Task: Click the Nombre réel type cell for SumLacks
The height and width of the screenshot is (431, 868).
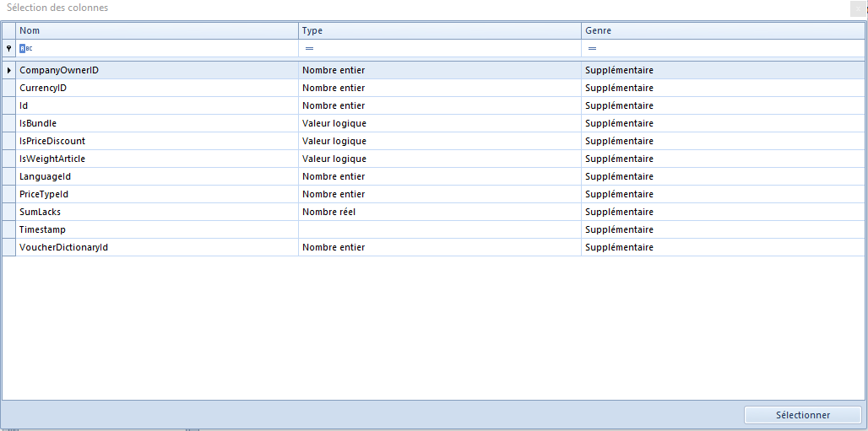Action: pos(440,212)
